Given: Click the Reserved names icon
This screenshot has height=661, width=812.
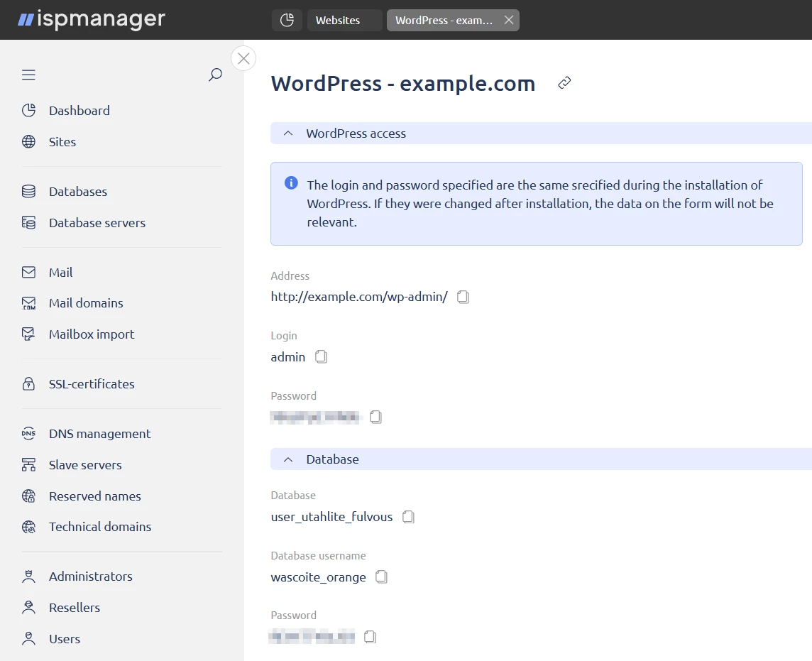Looking at the screenshot, I should pos(29,496).
